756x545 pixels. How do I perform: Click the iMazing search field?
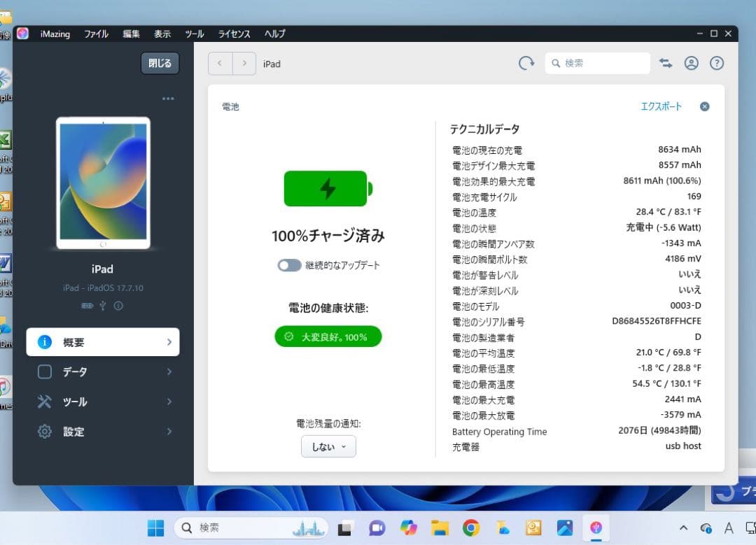click(x=597, y=63)
